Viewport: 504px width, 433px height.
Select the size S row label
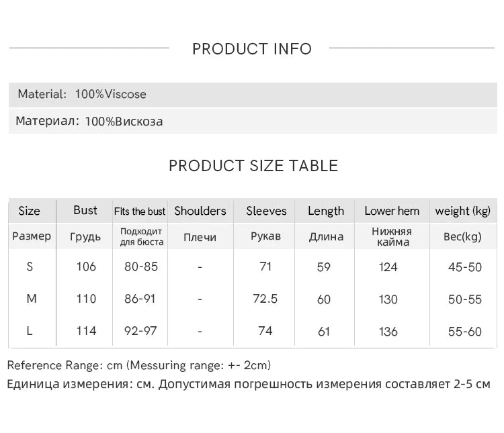pyautogui.click(x=30, y=267)
